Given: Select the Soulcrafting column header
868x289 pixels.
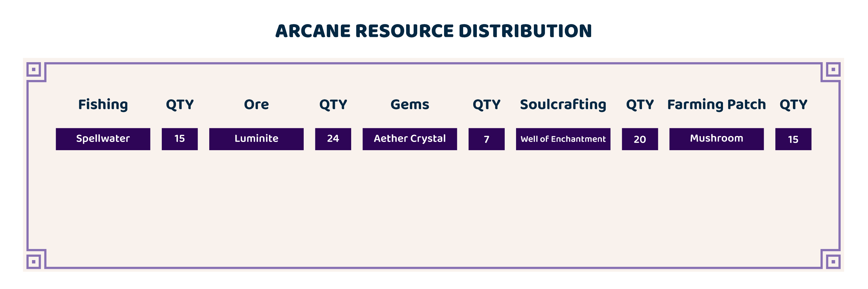Looking at the screenshot, I should [x=563, y=105].
